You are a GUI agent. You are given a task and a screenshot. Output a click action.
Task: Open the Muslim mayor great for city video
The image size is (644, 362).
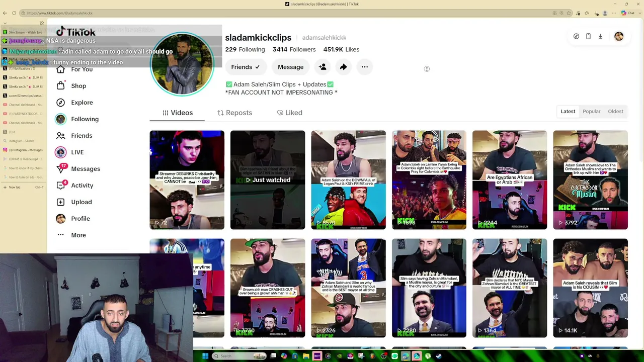coord(429,288)
